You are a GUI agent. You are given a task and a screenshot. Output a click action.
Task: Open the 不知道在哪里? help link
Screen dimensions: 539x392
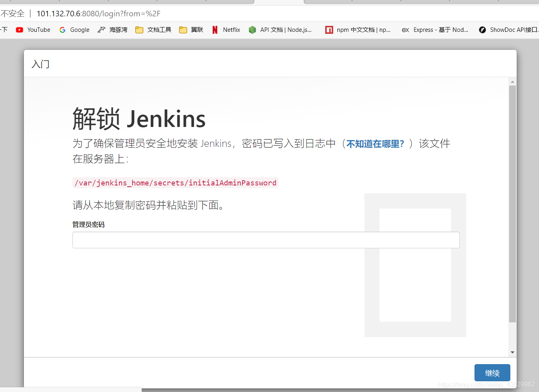[x=375, y=144]
